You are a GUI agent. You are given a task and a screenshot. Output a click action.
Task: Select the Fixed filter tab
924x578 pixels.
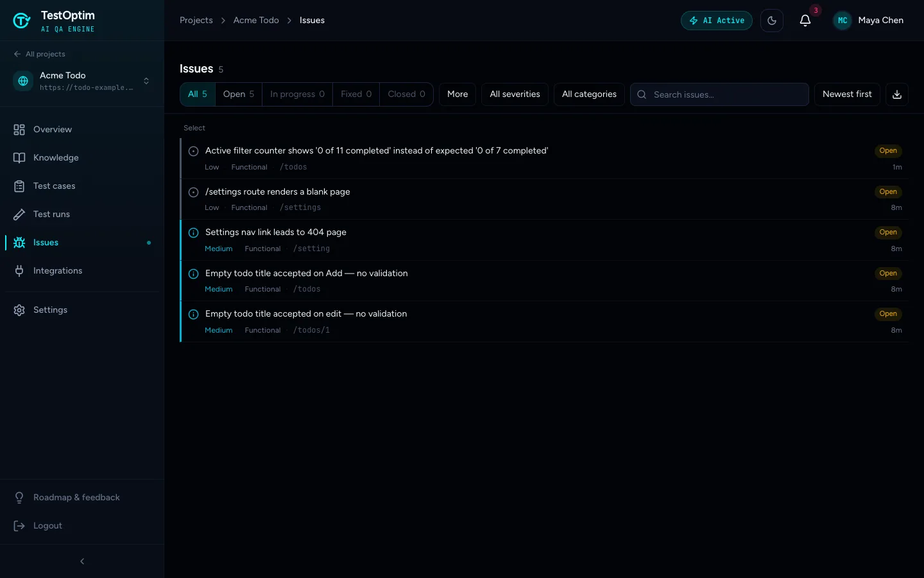click(356, 94)
